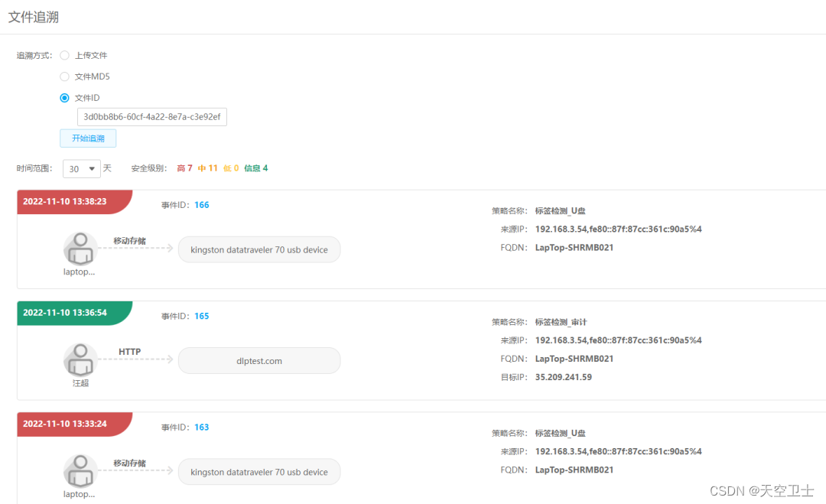This screenshot has width=826, height=504.
Task: Click the HTTP channel label
Action: pos(129,352)
